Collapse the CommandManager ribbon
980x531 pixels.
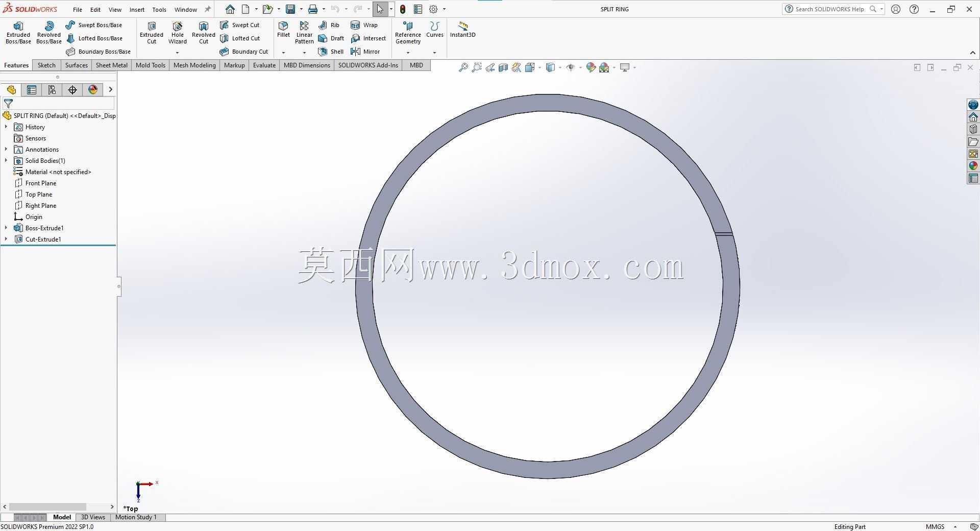click(972, 53)
